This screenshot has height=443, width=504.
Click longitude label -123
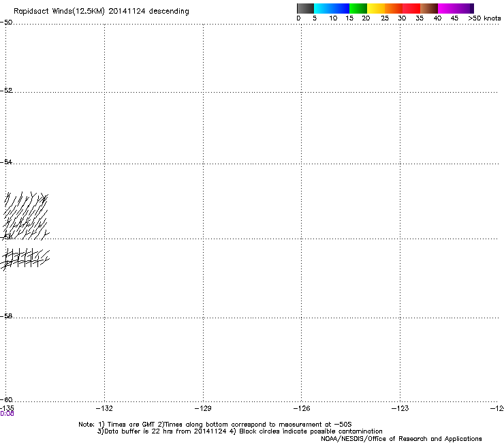pyautogui.click(x=400, y=408)
